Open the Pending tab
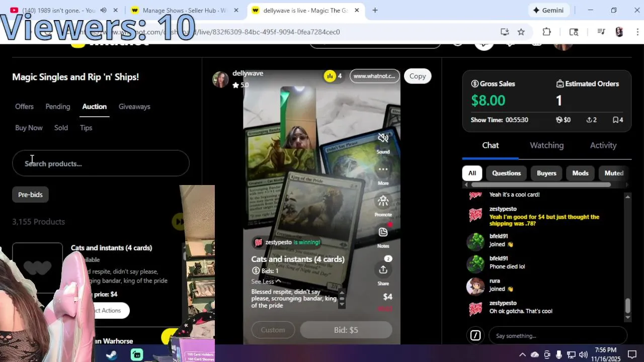The image size is (644, 362). click(58, 107)
